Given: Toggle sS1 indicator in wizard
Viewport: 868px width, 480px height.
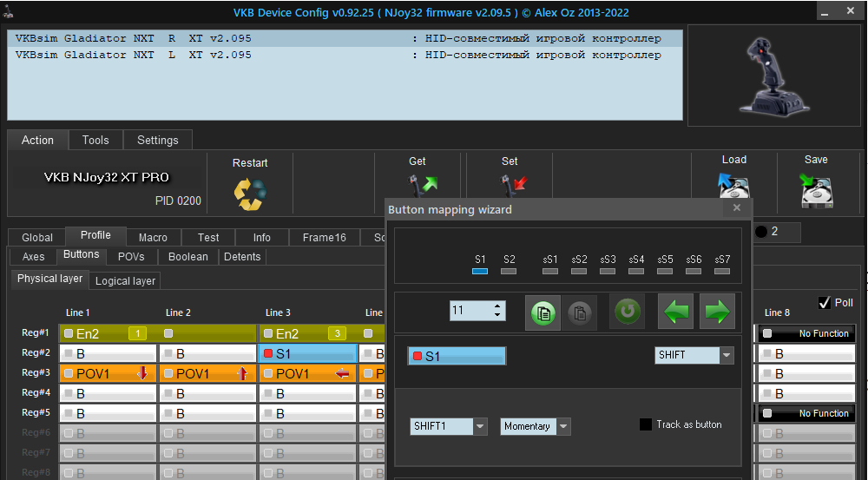Looking at the screenshot, I should click(x=550, y=272).
